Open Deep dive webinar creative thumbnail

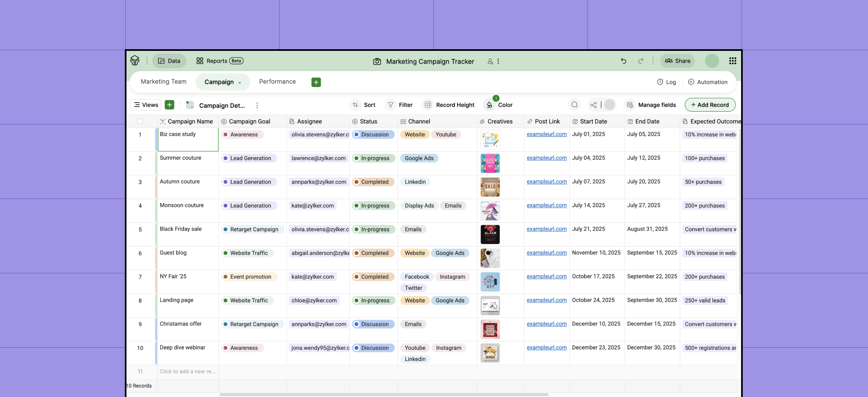(490, 353)
